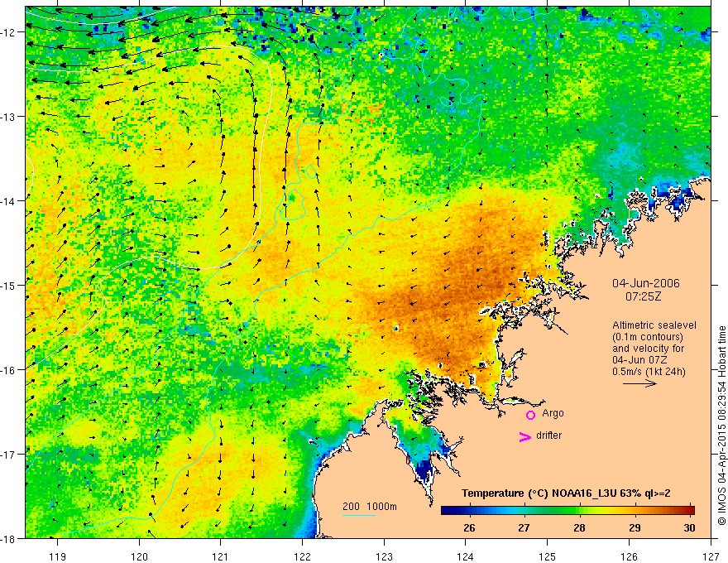Click longitude axis label 124

tap(466, 556)
